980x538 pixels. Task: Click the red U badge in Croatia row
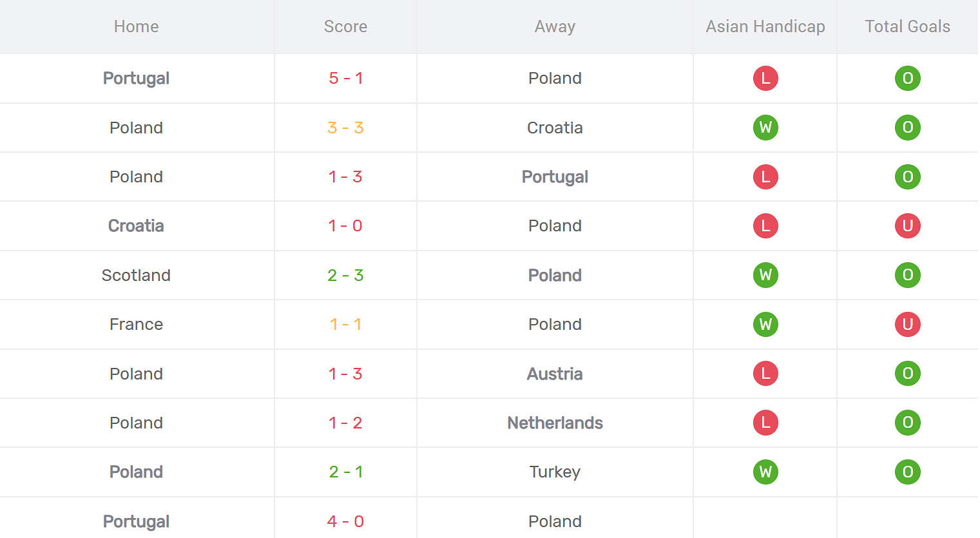[907, 226]
